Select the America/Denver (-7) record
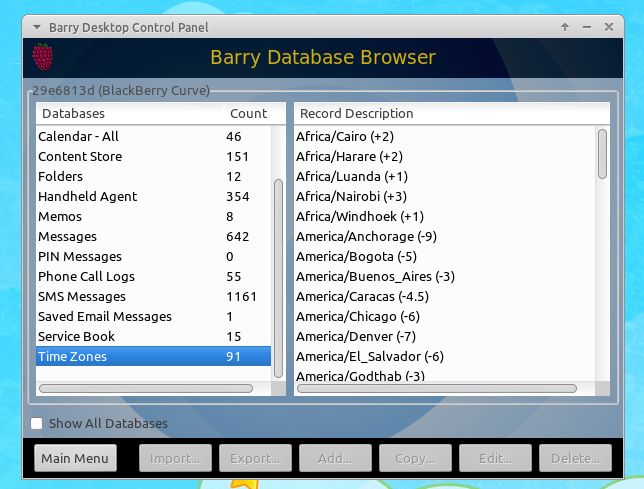Viewport: 644px width, 489px height. [x=445, y=337]
